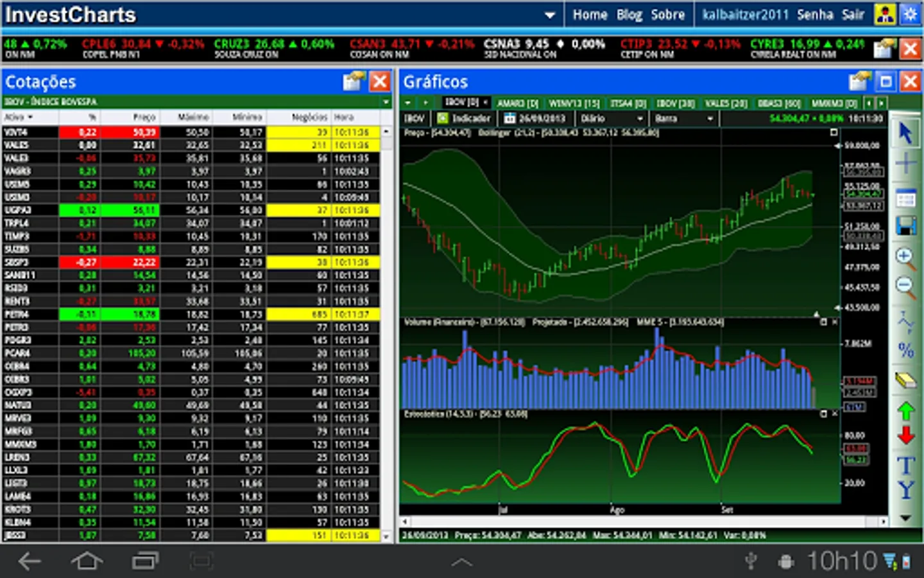Zoom in on the chart
Viewport: 924px width, 578px height.
(x=905, y=258)
